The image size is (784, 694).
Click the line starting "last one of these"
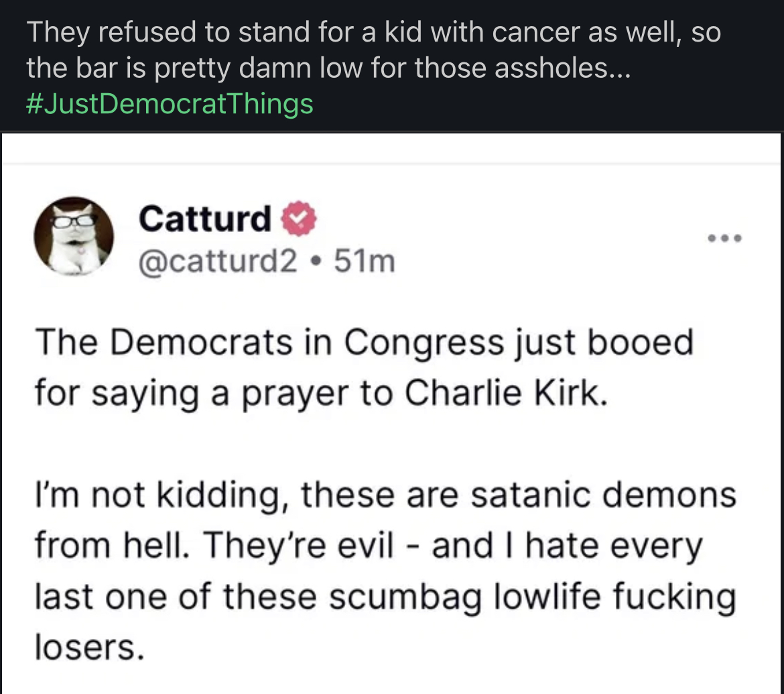385,596
